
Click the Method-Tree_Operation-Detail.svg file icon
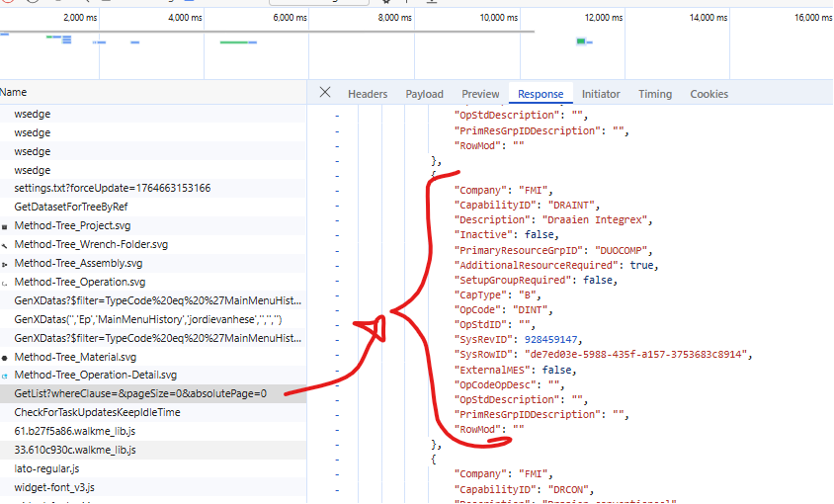point(5,376)
